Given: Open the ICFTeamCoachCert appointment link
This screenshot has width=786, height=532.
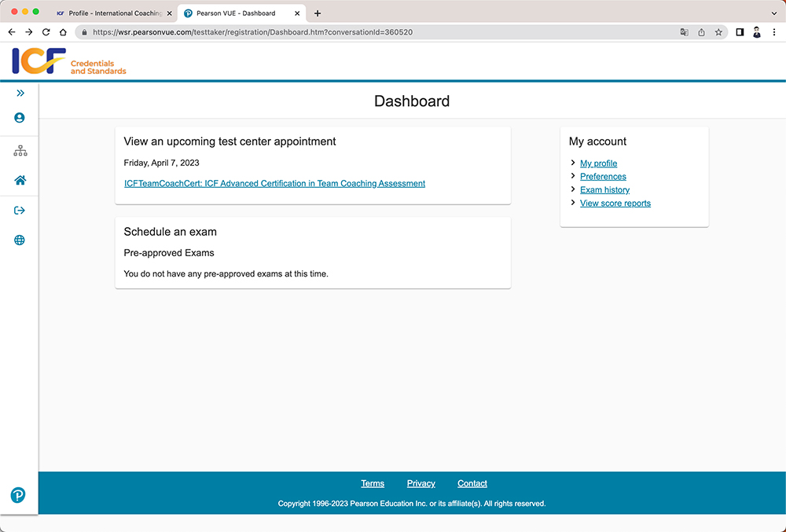Looking at the screenshot, I should pyautogui.click(x=274, y=183).
